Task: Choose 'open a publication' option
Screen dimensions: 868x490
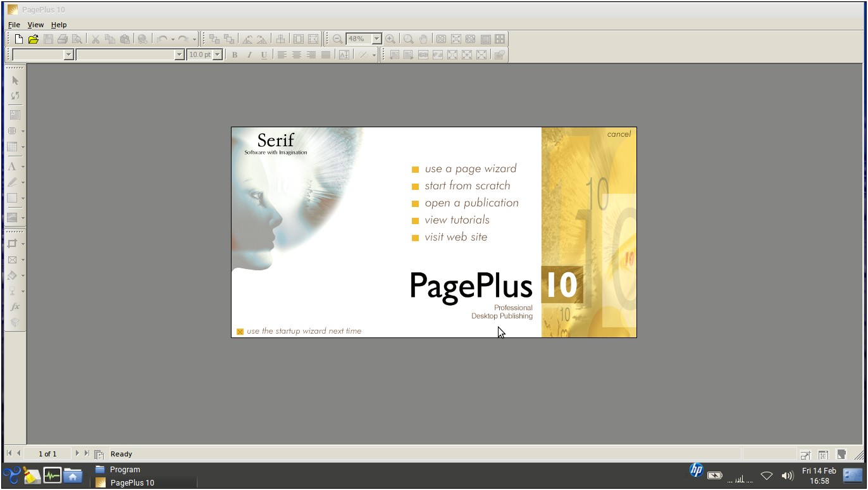Action: click(x=472, y=203)
